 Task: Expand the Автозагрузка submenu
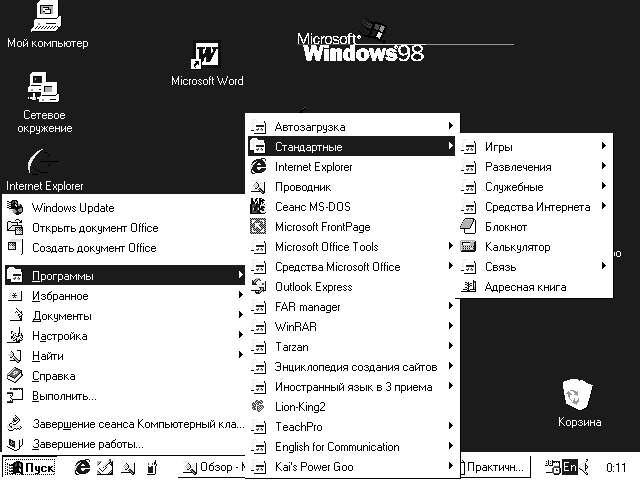click(x=352, y=127)
